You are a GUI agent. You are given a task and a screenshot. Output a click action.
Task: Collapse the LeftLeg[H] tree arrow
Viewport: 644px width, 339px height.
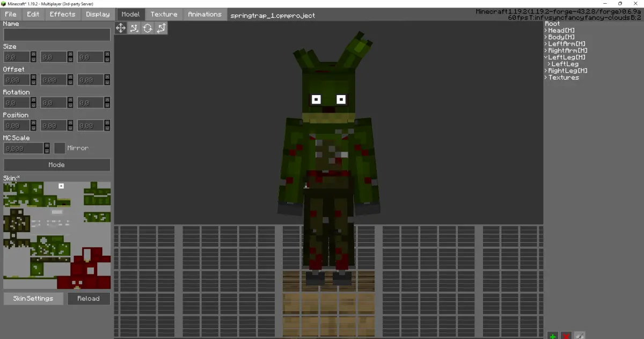[x=546, y=57]
